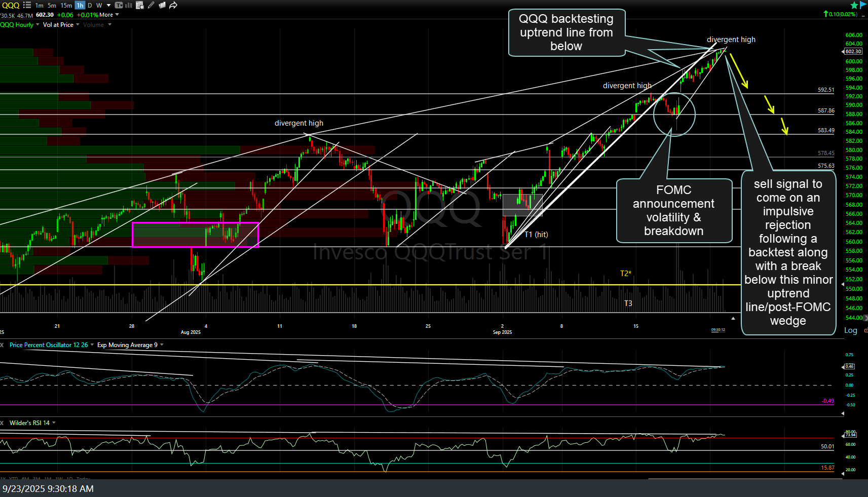Click the 602.30 last price label

click(x=853, y=51)
